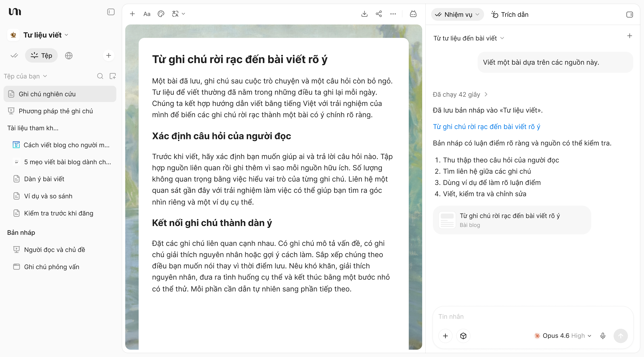Viewport: 644px width, 357px height.
Task: Change the Opus 4.6 High model dropdown
Action: pos(563,336)
